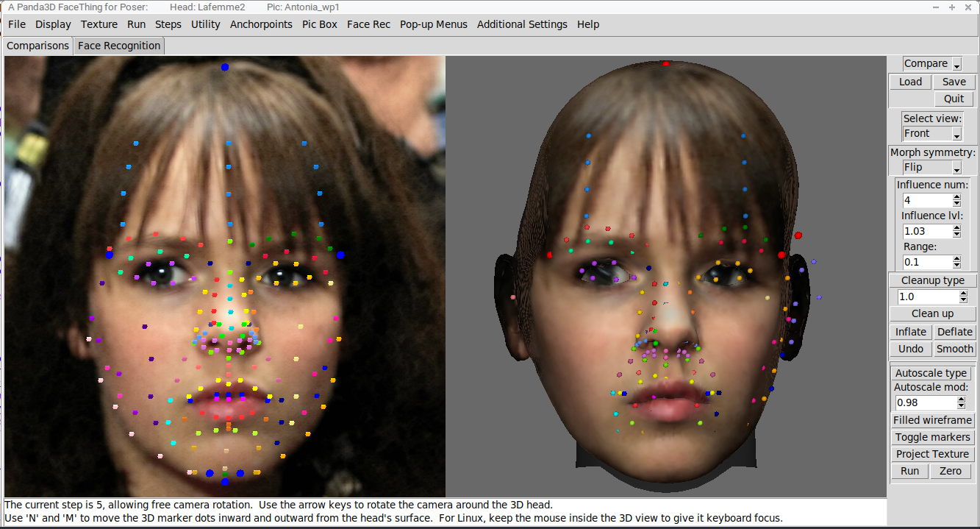The height and width of the screenshot is (529, 980).
Task: Open the Display menu
Action: (53, 24)
